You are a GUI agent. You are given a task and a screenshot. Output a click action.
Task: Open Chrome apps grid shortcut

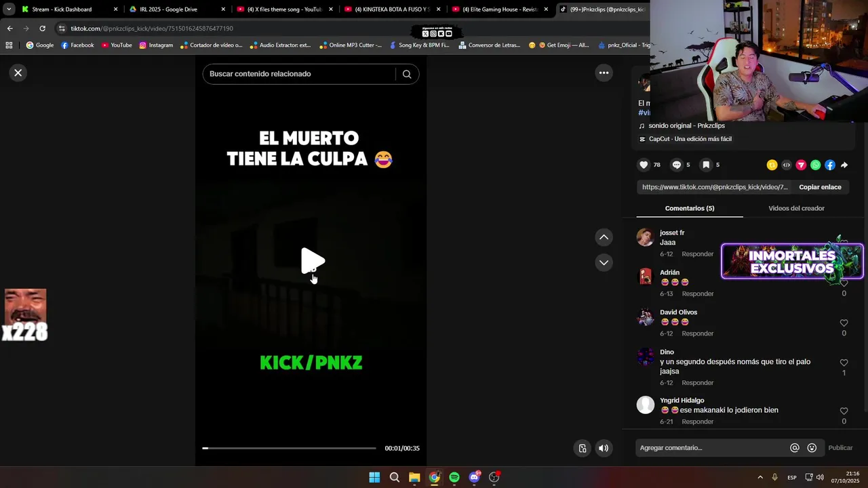point(9,45)
